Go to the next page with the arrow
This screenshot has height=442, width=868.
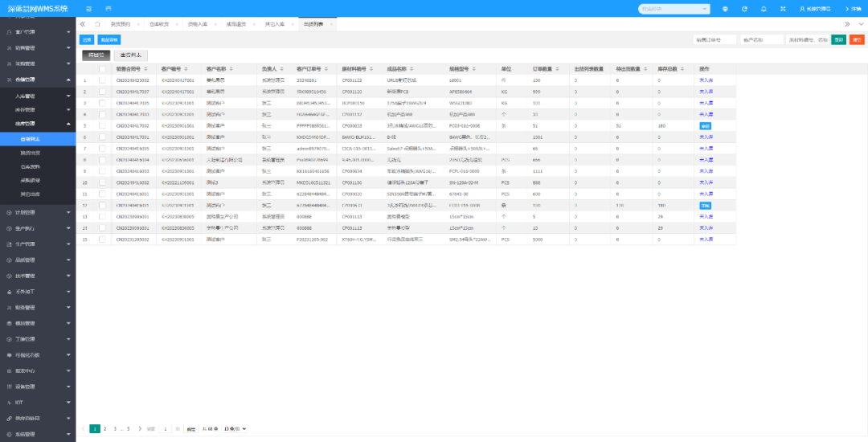coord(140,428)
